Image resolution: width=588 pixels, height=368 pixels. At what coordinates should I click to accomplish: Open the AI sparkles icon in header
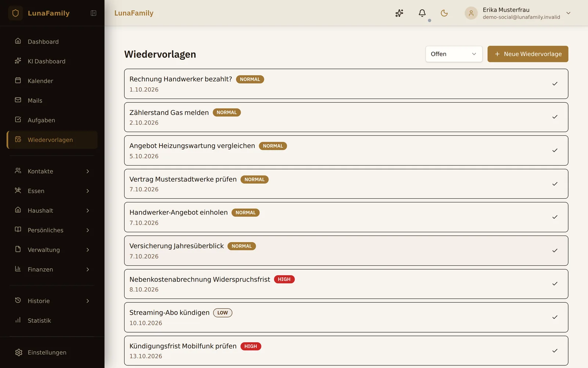[x=399, y=13]
